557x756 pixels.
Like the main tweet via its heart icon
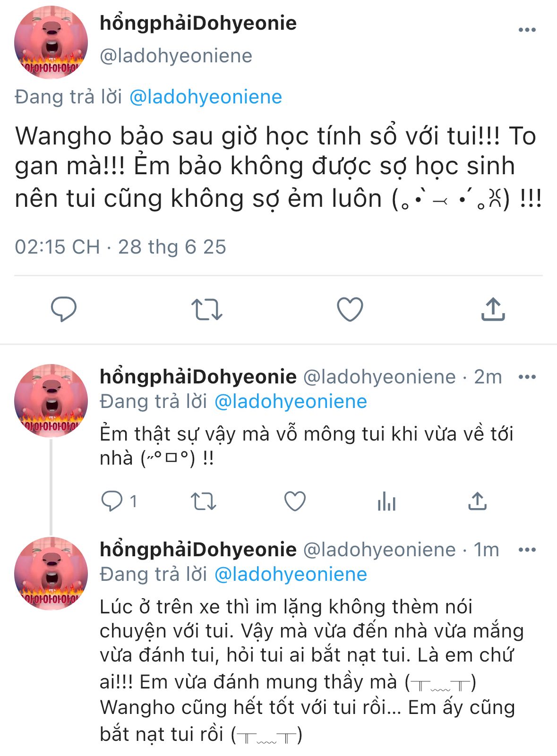point(350,309)
